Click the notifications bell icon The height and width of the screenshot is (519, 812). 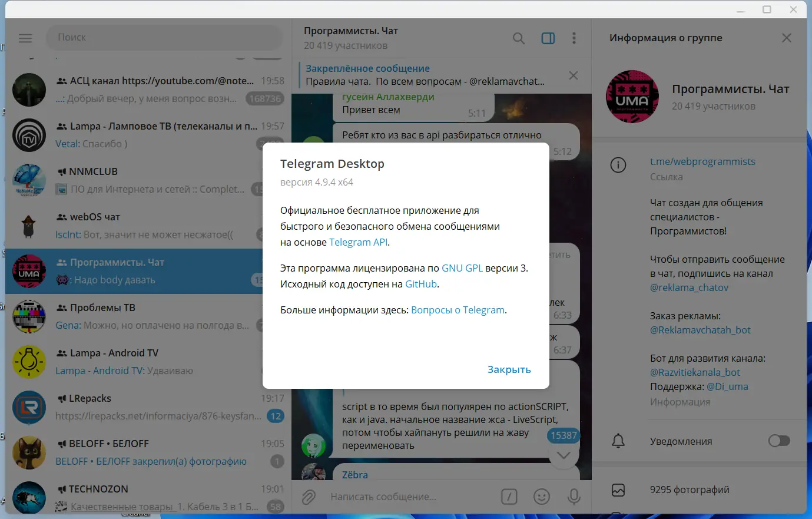[x=618, y=441]
